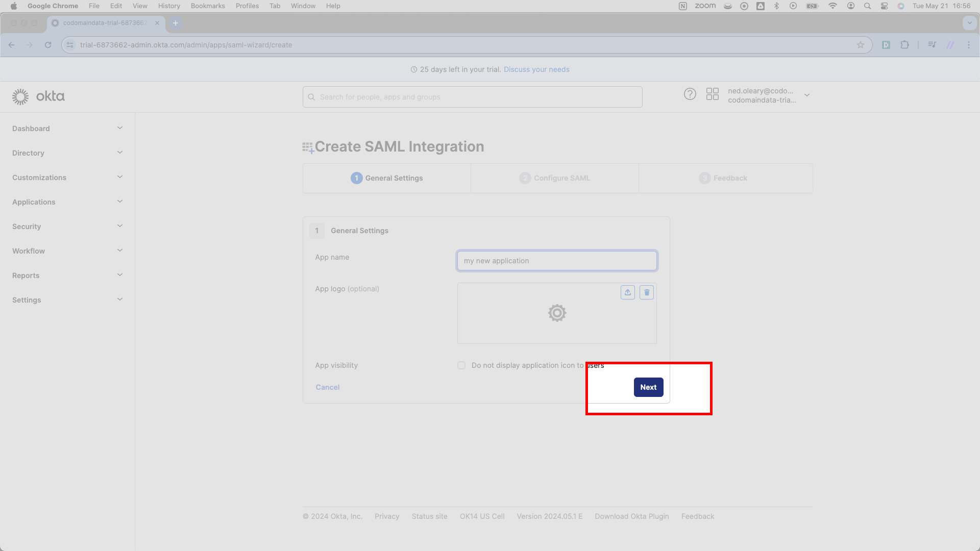The width and height of the screenshot is (980, 551).
Task: Expand the Applications sidebar section
Action: 67,202
